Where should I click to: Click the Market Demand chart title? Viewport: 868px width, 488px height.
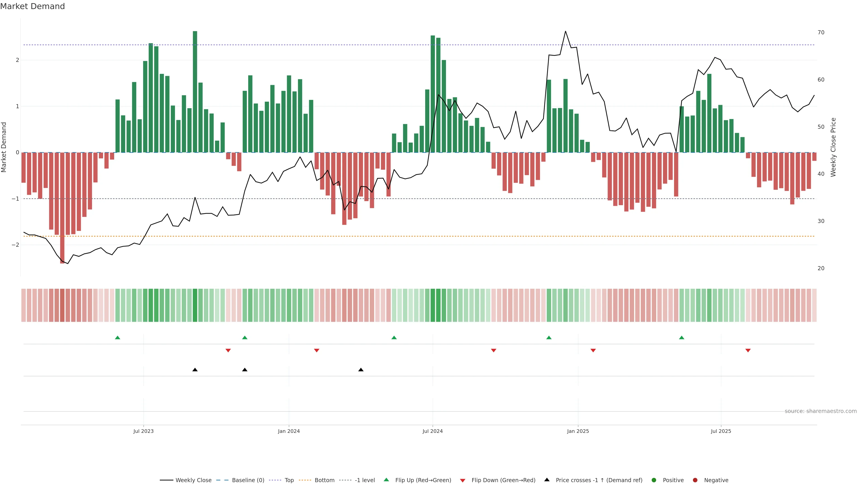coord(32,6)
